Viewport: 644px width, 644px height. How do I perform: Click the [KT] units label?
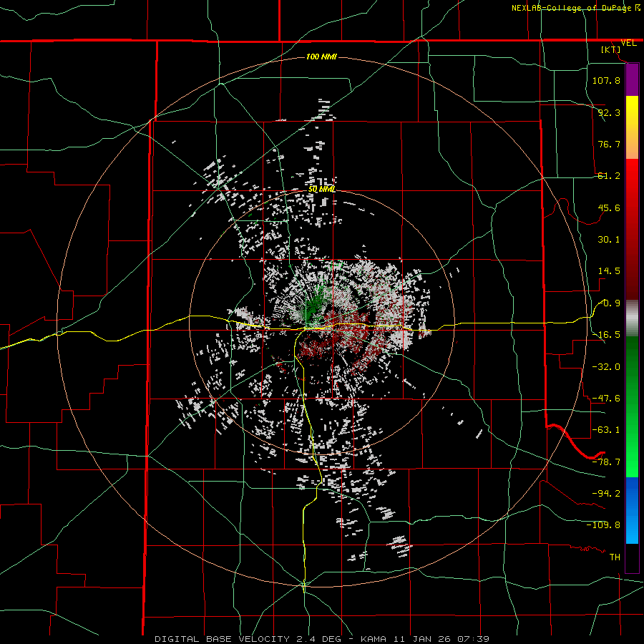coord(611,49)
